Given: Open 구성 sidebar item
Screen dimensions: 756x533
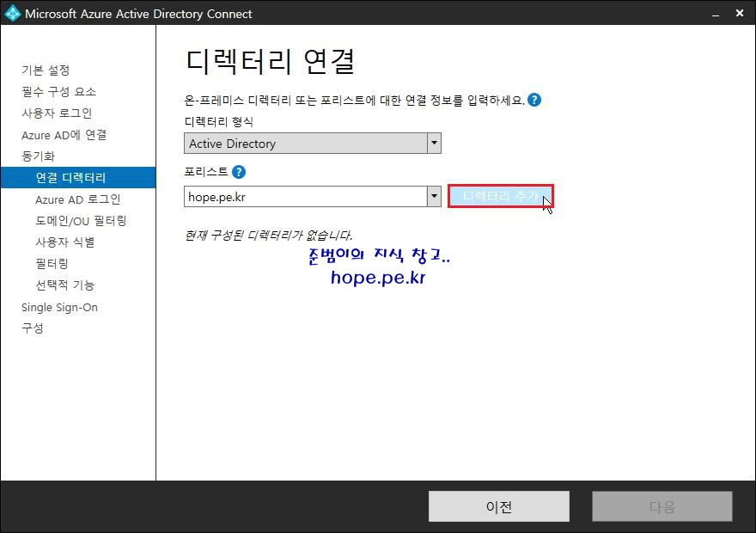Looking at the screenshot, I should tap(33, 328).
